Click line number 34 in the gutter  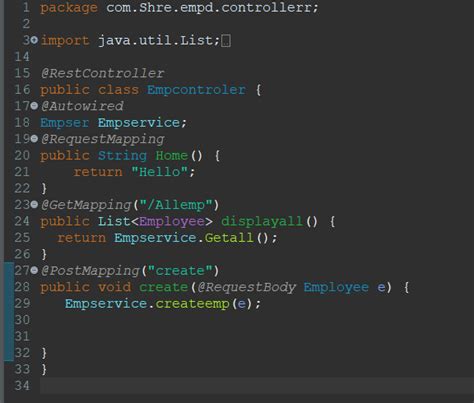pyautogui.click(x=22, y=386)
